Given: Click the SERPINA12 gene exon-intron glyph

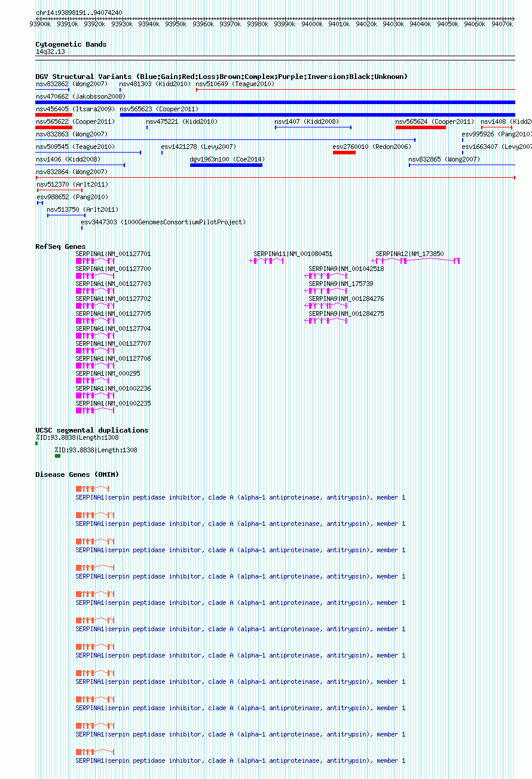Looking at the screenshot, I should click(x=415, y=261).
